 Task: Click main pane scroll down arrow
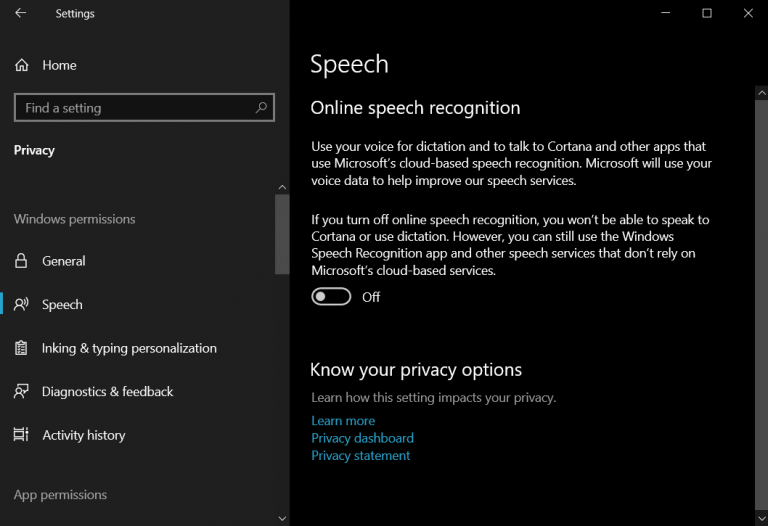pyautogui.click(x=762, y=518)
